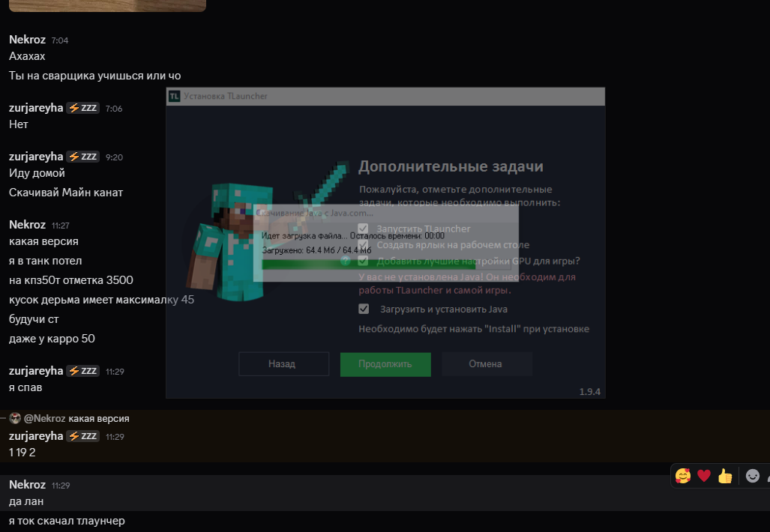Click the zzz badge at 9:20

click(83, 157)
